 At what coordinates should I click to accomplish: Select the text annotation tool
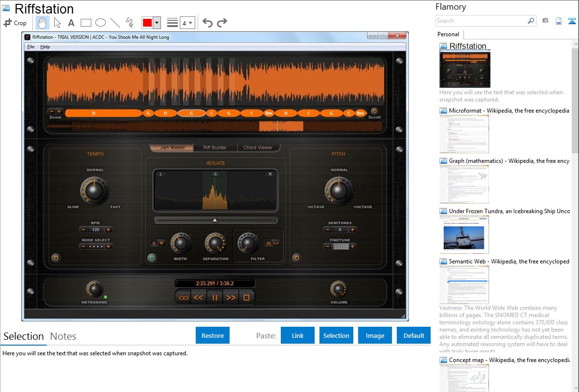point(71,23)
